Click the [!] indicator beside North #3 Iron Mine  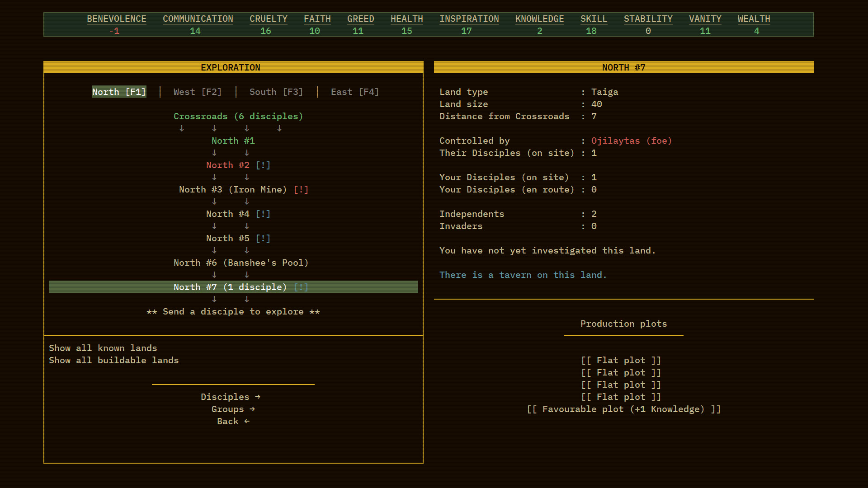click(x=301, y=189)
